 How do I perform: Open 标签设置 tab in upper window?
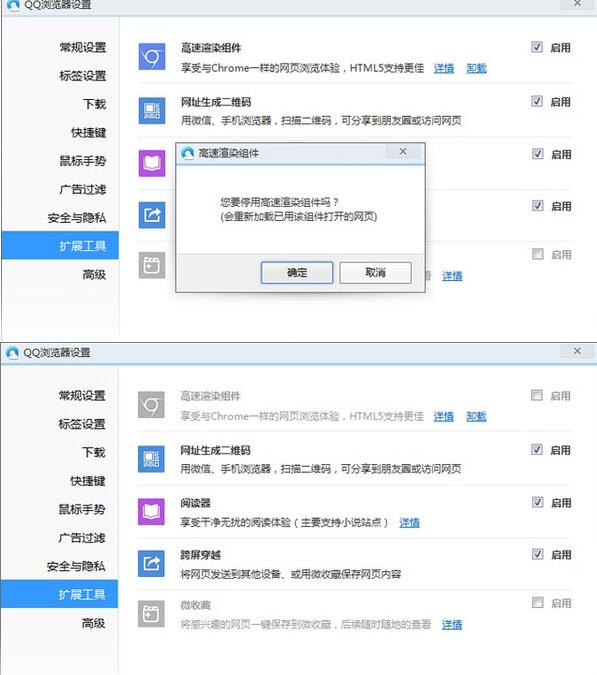83,76
